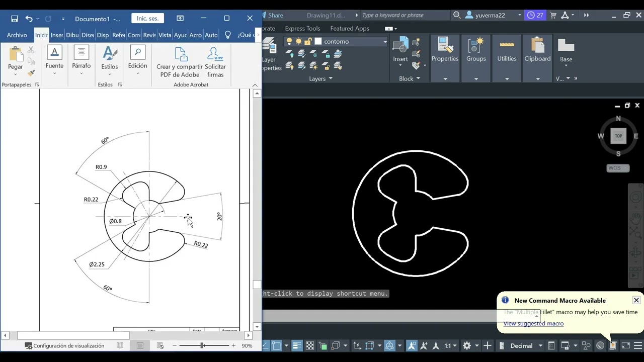Expand the Fuente group dropdown
The width and height of the screenshot is (644, 362).
point(54,73)
